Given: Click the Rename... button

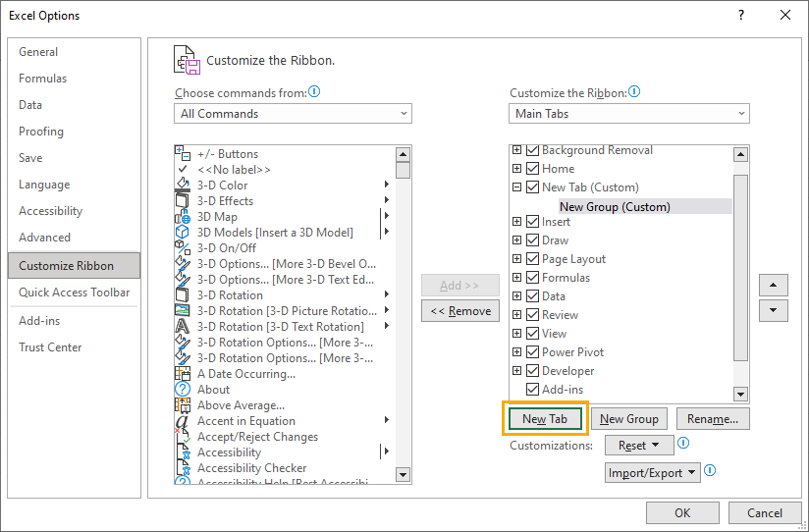Looking at the screenshot, I should [713, 419].
